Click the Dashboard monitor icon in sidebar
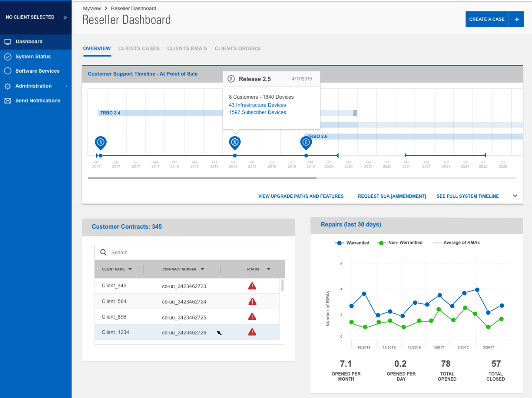 coord(7,42)
